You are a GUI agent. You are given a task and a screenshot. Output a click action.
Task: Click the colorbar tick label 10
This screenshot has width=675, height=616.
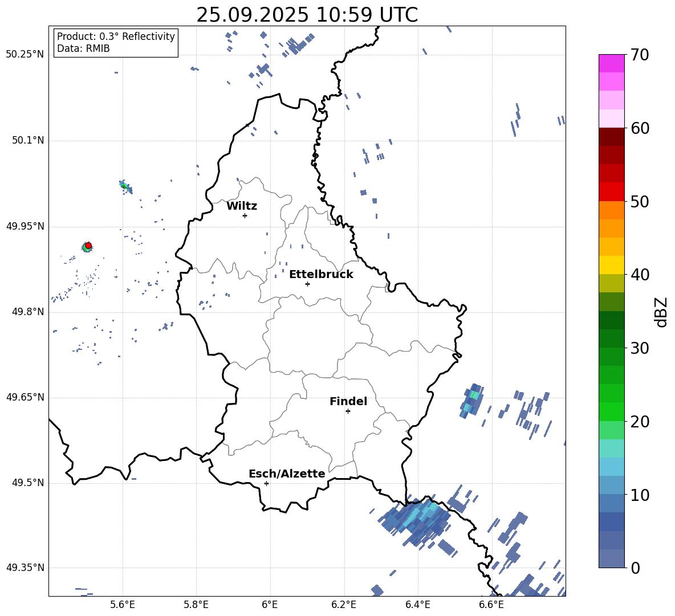[x=640, y=495]
